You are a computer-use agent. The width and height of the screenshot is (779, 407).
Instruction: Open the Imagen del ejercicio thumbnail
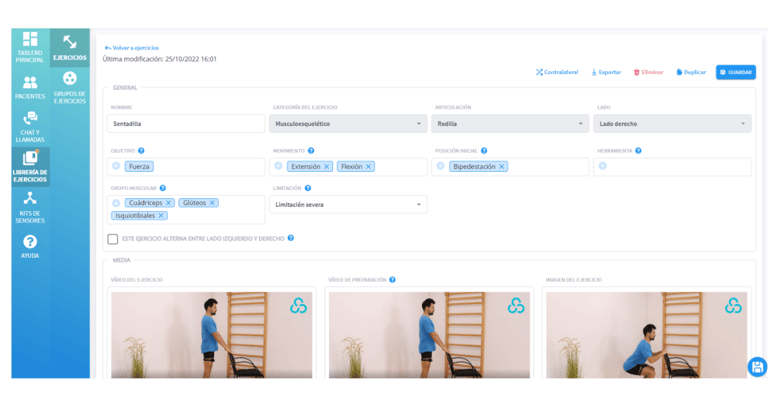(x=646, y=335)
